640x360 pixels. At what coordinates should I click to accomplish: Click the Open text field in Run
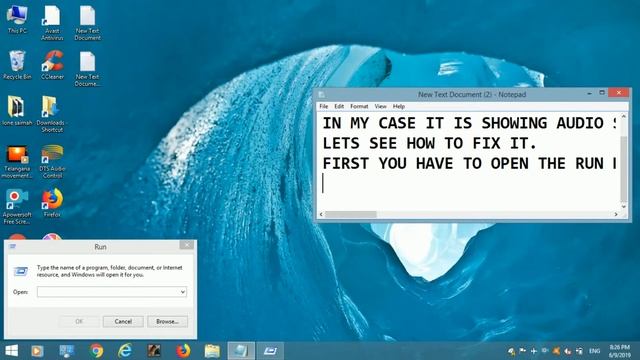click(x=112, y=292)
